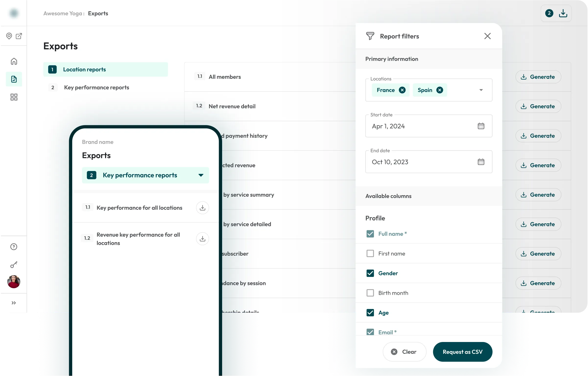Switch to Key performance reports section
Viewport: 588px width, 376px height.
(x=96, y=87)
